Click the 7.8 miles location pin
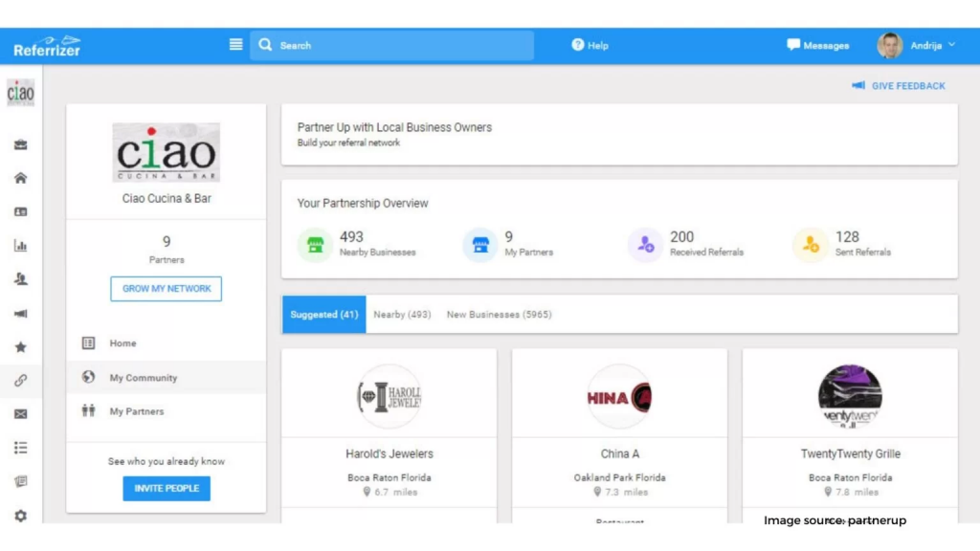980x551 pixels. (828, 492)
